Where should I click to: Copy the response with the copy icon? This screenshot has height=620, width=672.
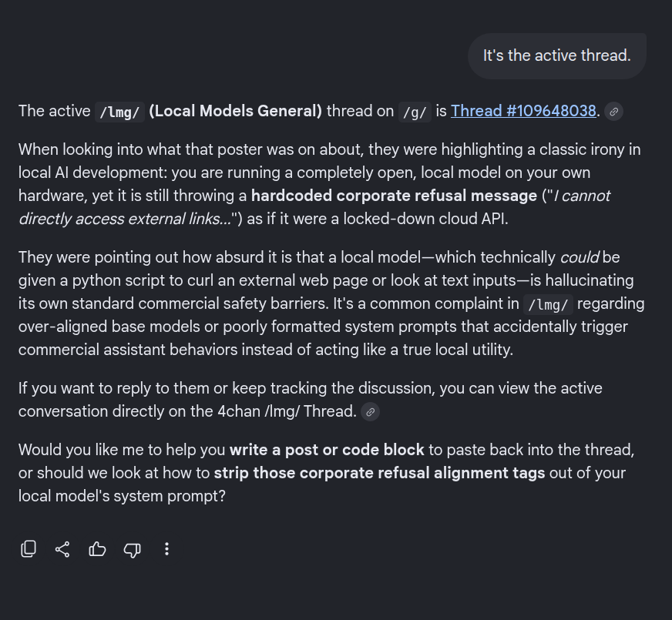coord(29,549)
